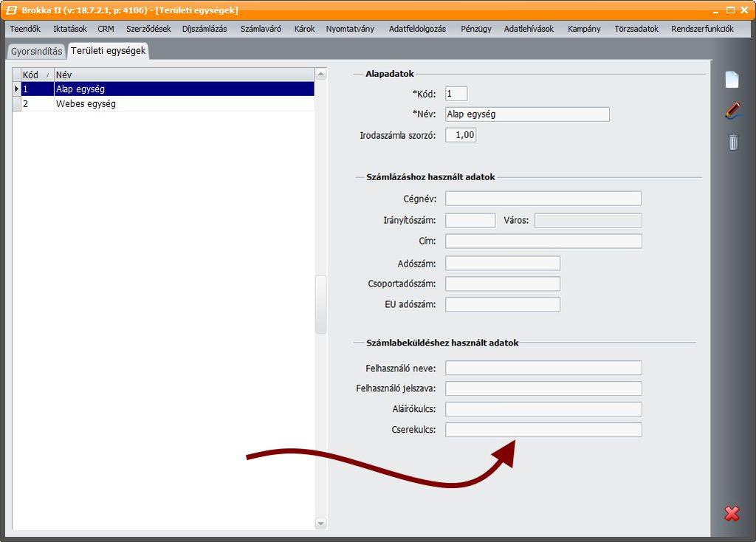Screen dimensions: 756x542
Task: Click the row indicator for code 1
Action: [x=16, y=89]
